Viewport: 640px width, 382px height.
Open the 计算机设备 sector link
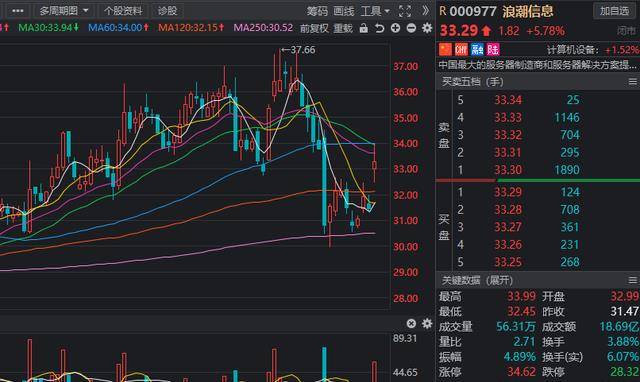coord(573,50)
